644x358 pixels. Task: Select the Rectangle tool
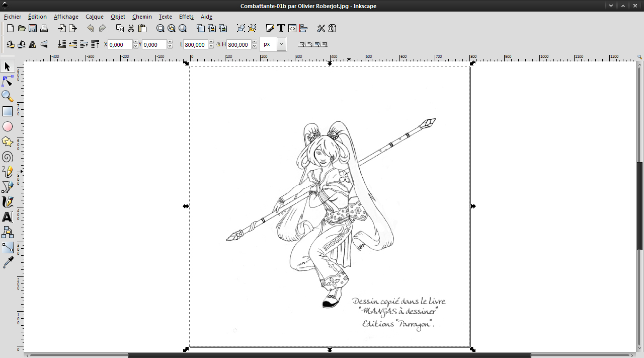7,111
